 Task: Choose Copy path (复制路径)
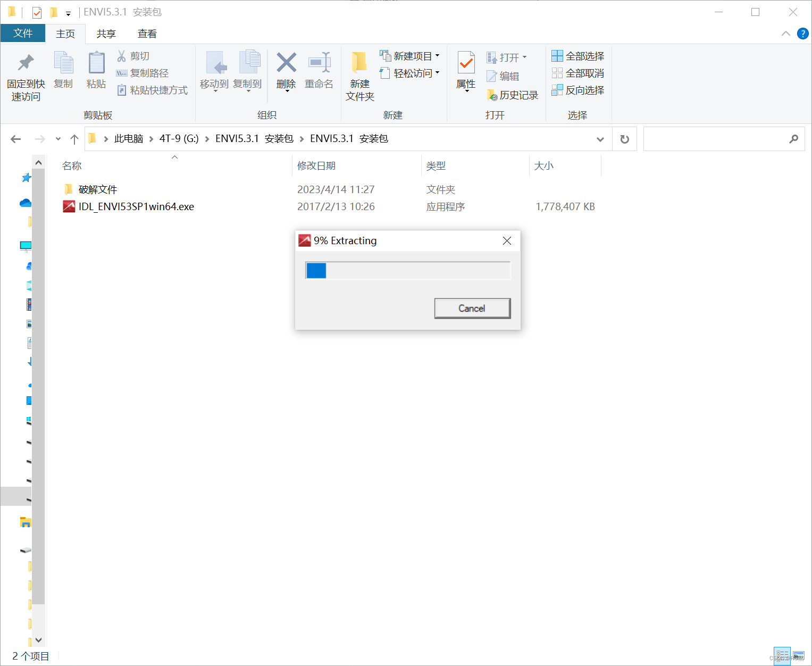tap(143, 73)
